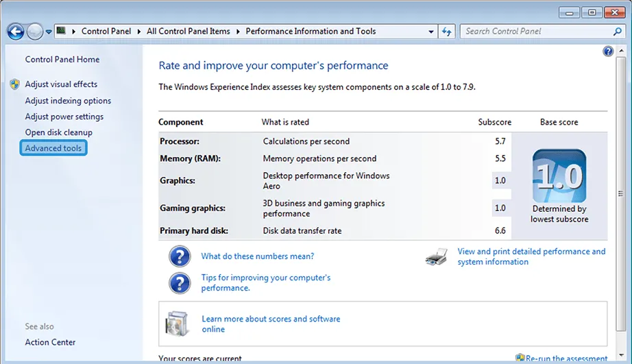Expand arrow after Control Panel breadcrumb

(138, 32)
